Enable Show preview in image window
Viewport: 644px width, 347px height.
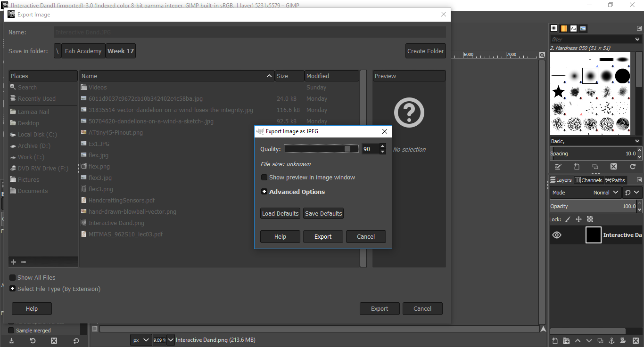coord(264,178)
